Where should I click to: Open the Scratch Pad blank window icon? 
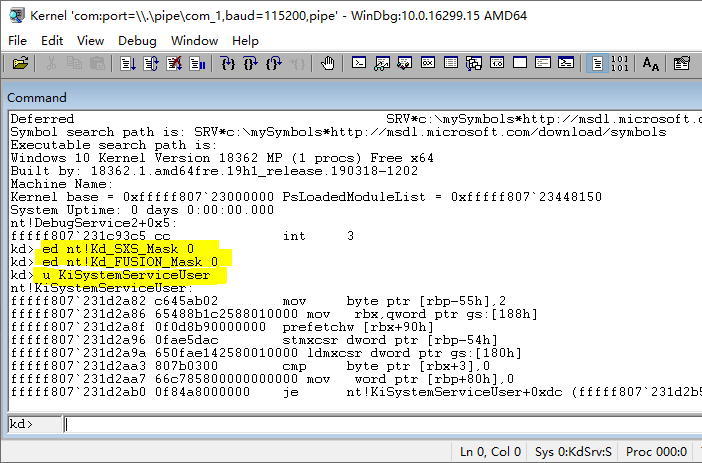click(520, 63)
